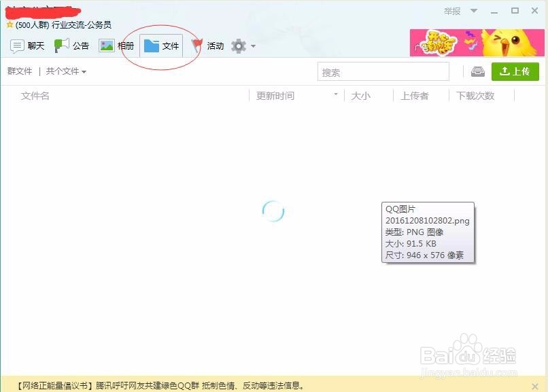The image size is (548, 392).
Task: Toggle the 更新时间 sort order arrow
Action: coord(335,95)
